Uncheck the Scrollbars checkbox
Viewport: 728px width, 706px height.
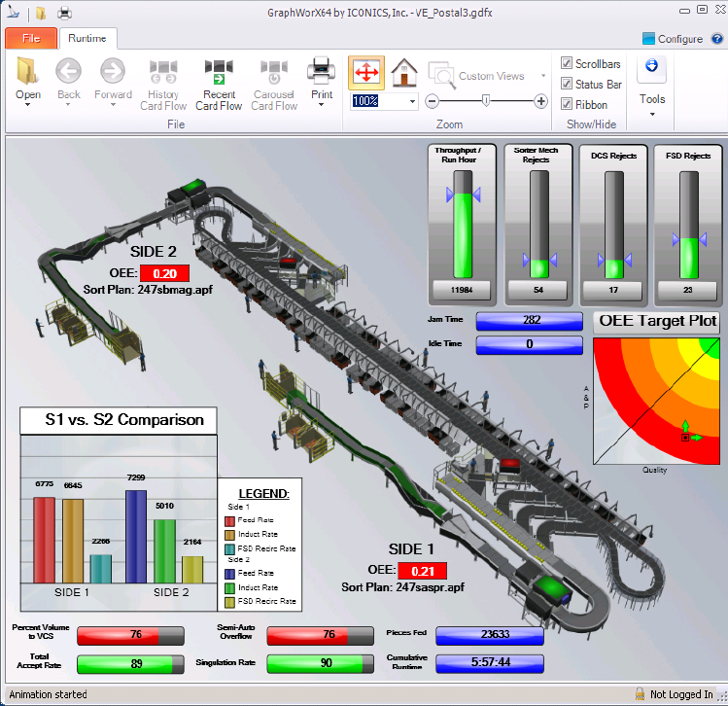point(567,63)
